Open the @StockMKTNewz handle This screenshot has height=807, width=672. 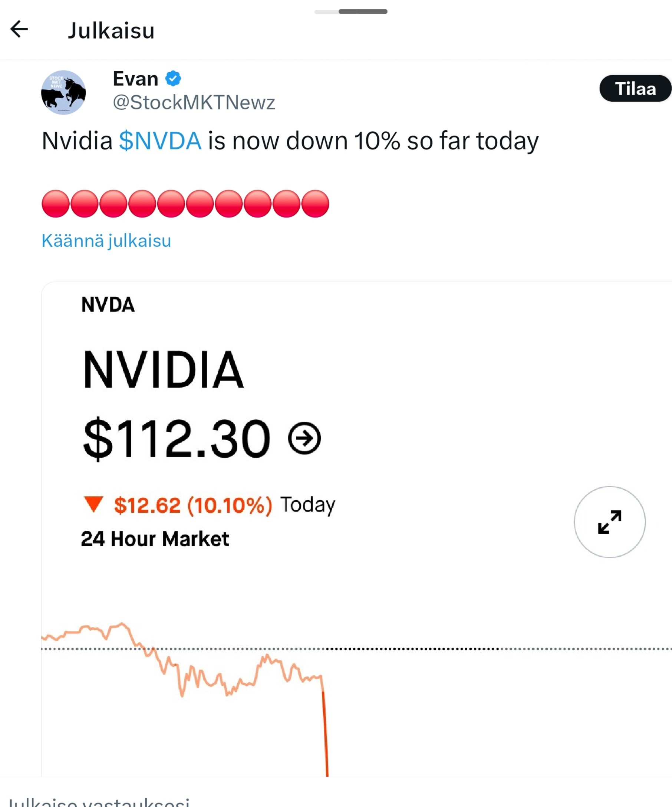tap(194, 103)
